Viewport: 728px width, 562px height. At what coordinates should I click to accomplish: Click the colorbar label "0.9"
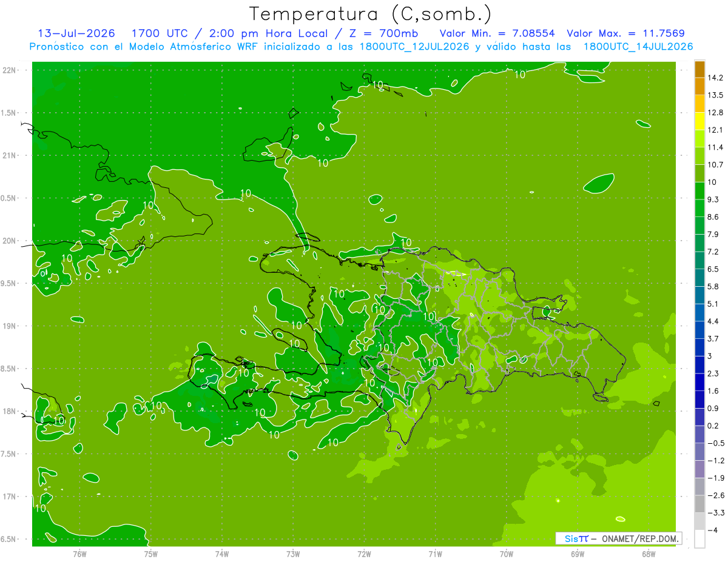coord(713,408)
